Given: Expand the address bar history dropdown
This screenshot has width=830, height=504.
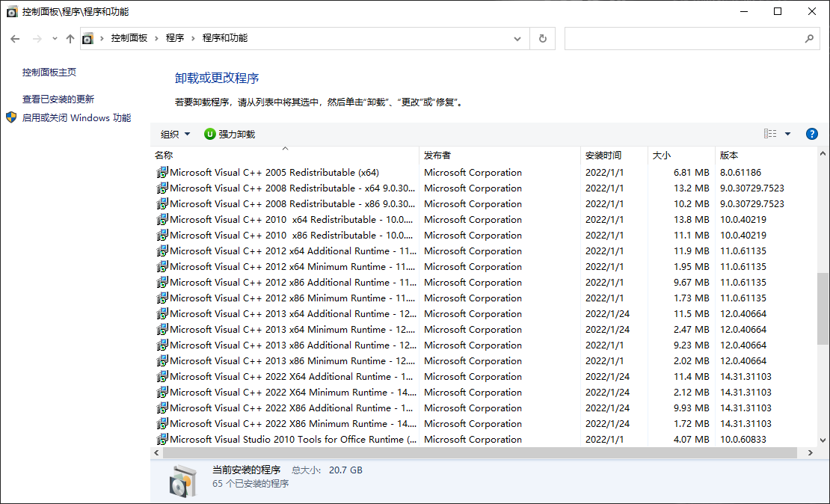Looking at the screenshot, I should [x=517, y=39].
